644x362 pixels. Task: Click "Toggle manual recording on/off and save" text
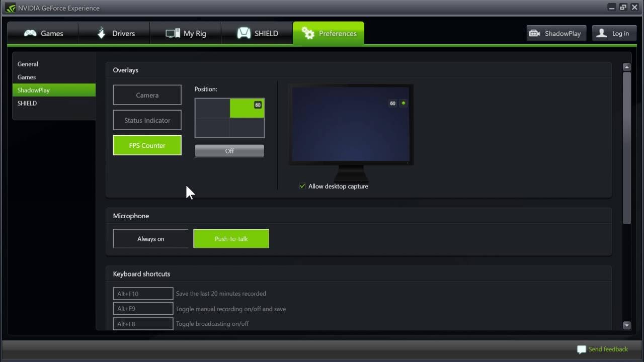[x=231, y=309]
